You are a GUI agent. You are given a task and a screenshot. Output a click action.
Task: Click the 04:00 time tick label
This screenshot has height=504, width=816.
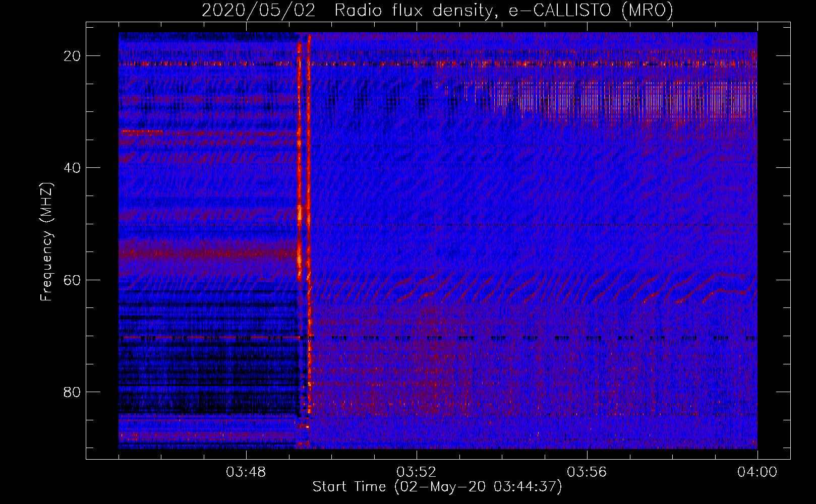(757, 472)
